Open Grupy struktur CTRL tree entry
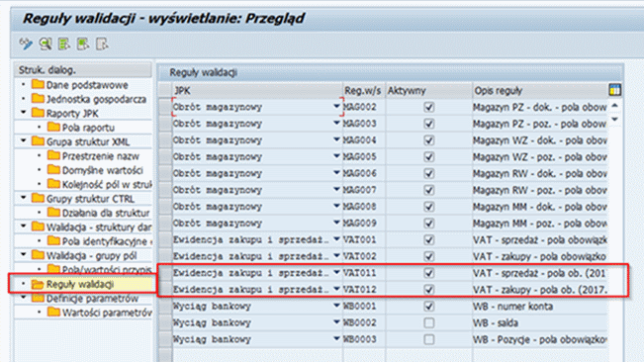Viewport: 644px width, 362px height. tap(90, 199)
